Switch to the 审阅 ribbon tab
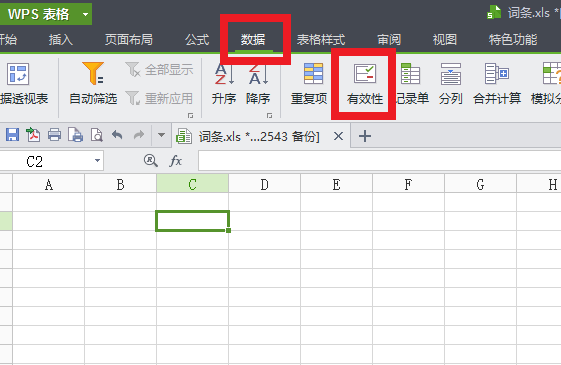The height and width of the screenshot is (365, 561). (389, 39)
